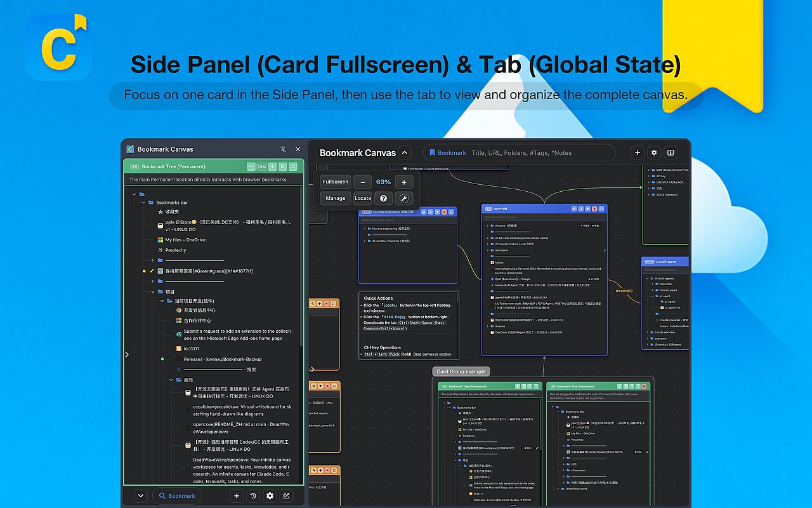812x508 pixels.
Task: Open settings gear in the side panel toolbar
Action: pyautogui.click(x=270, y=496)
